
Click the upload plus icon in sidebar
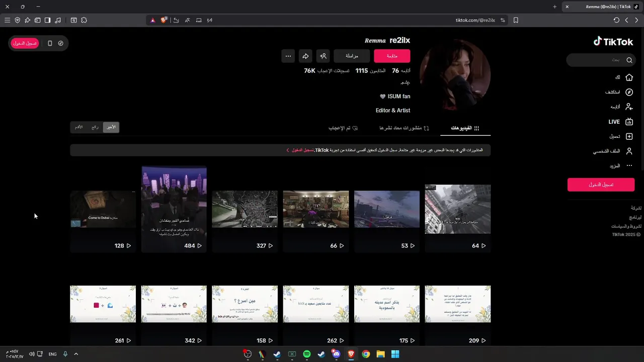[x=629, y=136]
